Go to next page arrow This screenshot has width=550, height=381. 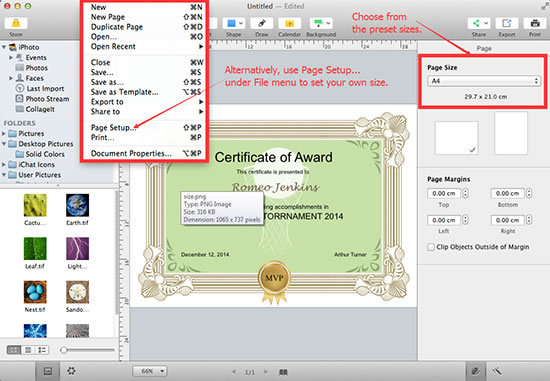[x=266, y=372]
